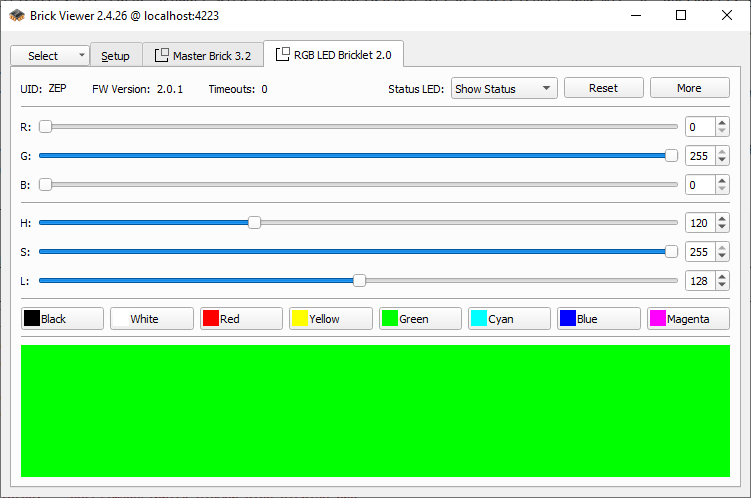This screenshot has height=498, width=751.
Task: Click the Black color preset button
Action: 62,319
